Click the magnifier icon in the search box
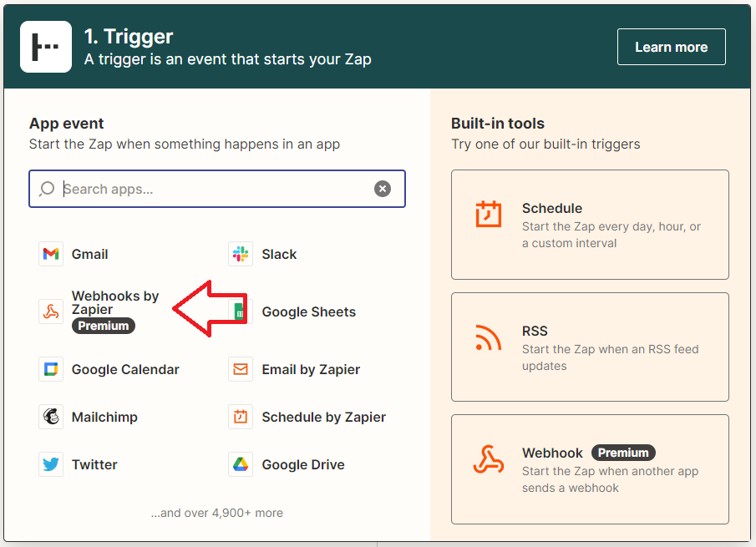Image resolution: width=756 pixels, height=547 pixels. point(47,189)
